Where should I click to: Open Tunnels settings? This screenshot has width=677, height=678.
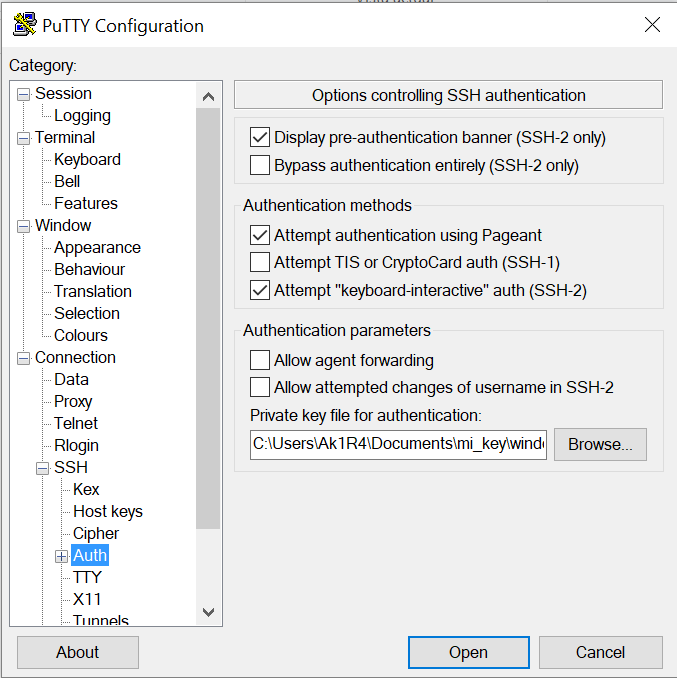101,620
